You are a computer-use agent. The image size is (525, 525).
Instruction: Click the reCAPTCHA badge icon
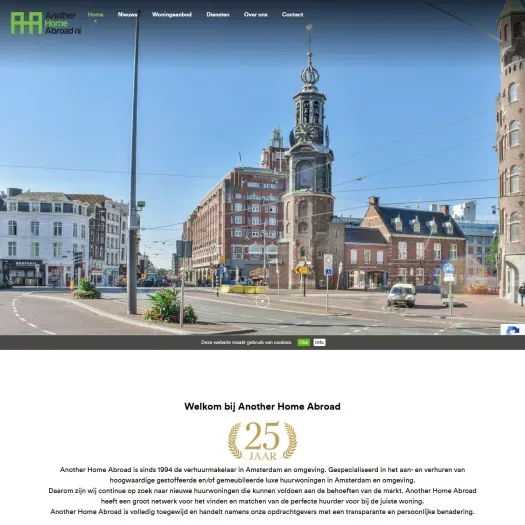(x=513, y=330)
